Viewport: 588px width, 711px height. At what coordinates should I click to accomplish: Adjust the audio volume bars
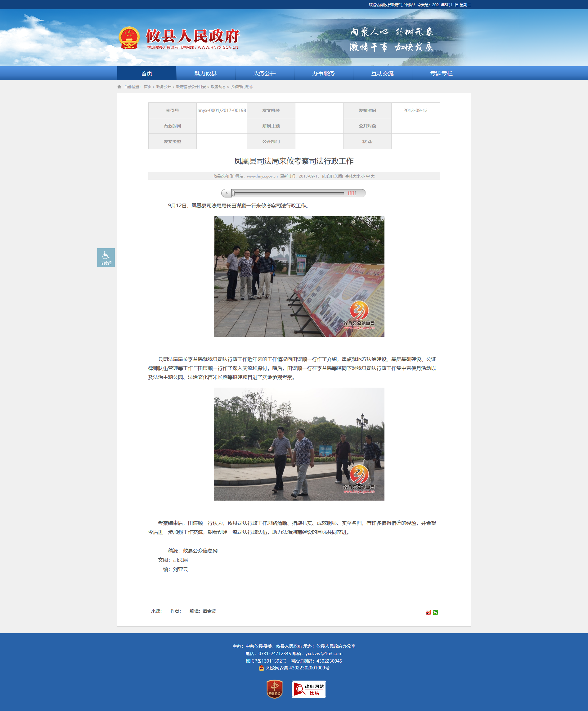pos(352,193)
